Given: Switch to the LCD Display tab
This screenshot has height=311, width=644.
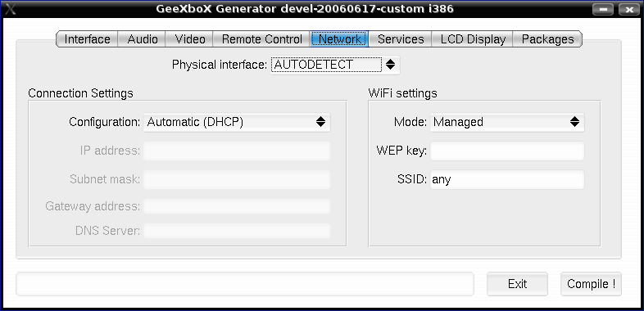Looking at the screenshot, I should click(x=473, y=39).
